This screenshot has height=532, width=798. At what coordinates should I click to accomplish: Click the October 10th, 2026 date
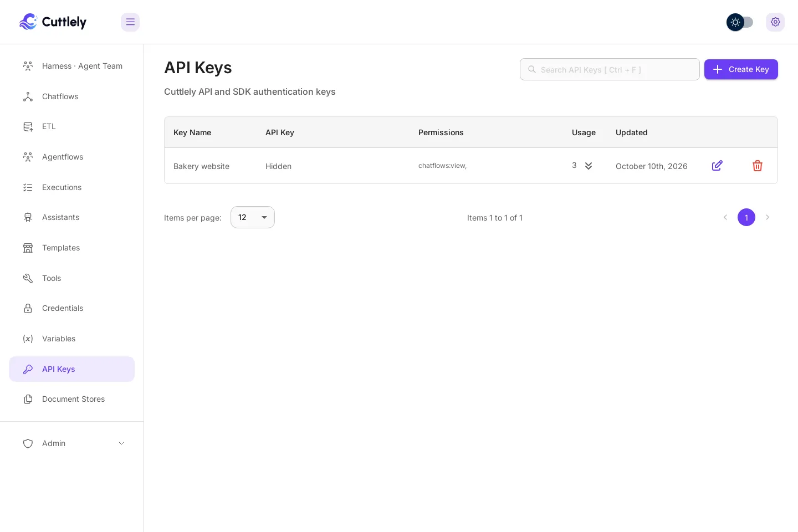pos(651,166)
